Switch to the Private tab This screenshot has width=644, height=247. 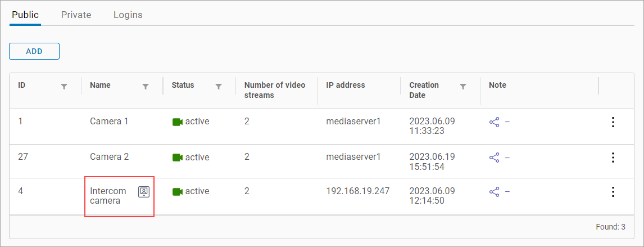76,15
